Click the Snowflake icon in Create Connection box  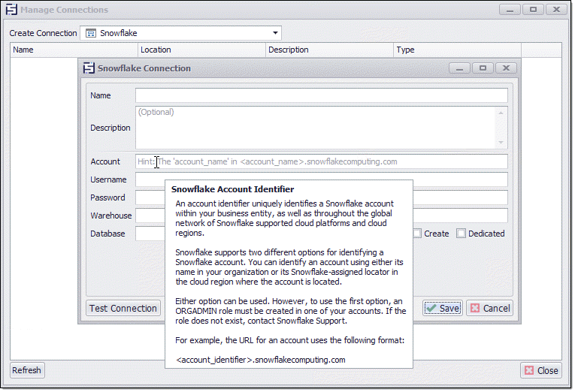[90, 33]
